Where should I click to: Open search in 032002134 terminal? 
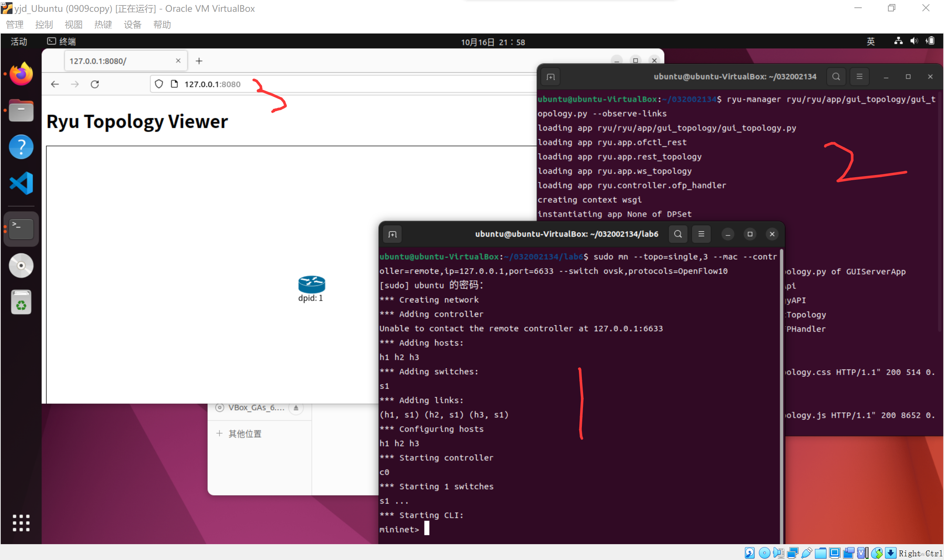(x=836, y=77)
